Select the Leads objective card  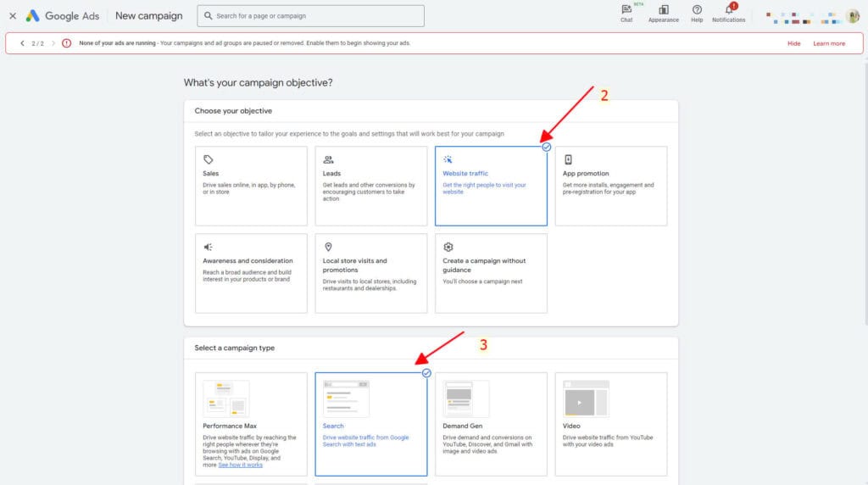point(371,186)
